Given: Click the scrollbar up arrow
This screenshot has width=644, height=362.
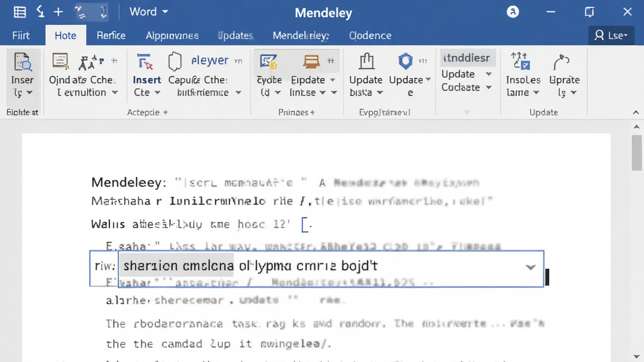Looking at the screenshot, I should 636,127.
